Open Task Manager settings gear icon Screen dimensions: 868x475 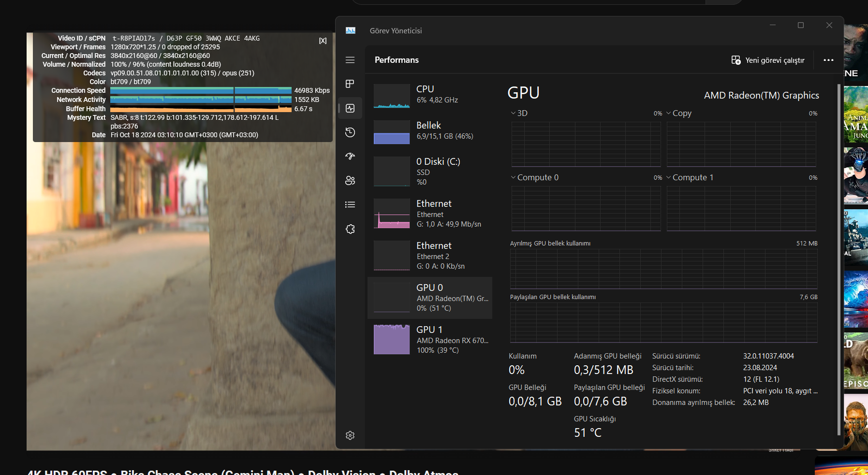pos(350,435)
